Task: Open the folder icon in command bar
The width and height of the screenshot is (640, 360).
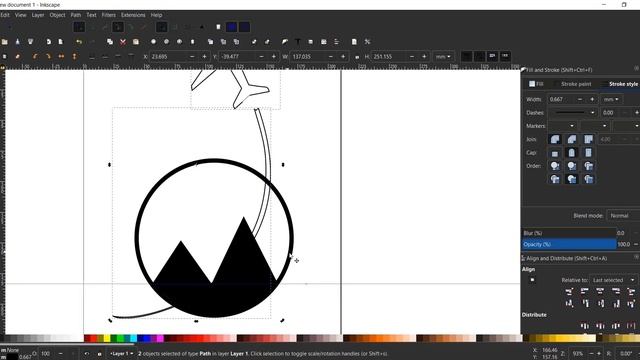Action: click(4, 42)
